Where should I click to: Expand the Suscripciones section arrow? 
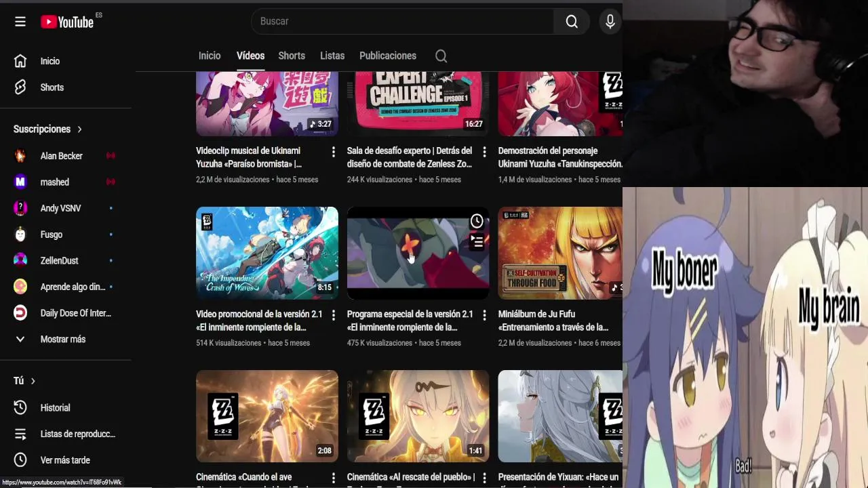pos(79,129)
